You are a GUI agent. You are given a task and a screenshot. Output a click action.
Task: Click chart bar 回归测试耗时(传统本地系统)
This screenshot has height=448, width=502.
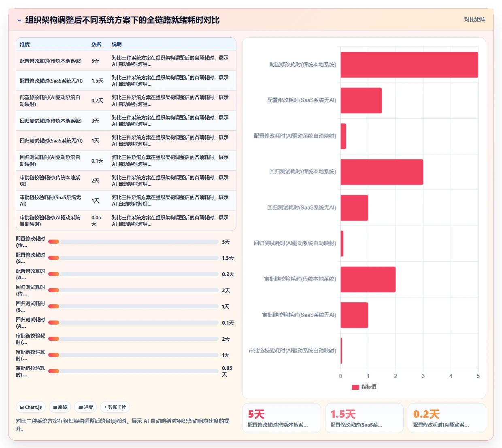[382, 172]
